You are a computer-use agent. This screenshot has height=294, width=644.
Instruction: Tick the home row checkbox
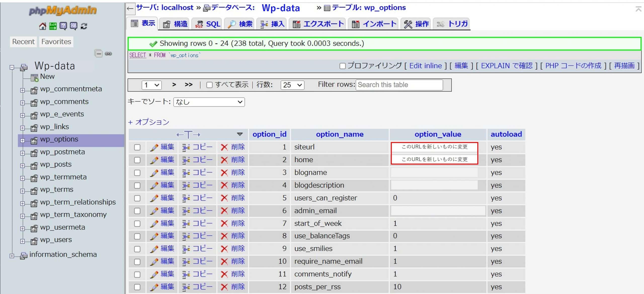point(137,160)
